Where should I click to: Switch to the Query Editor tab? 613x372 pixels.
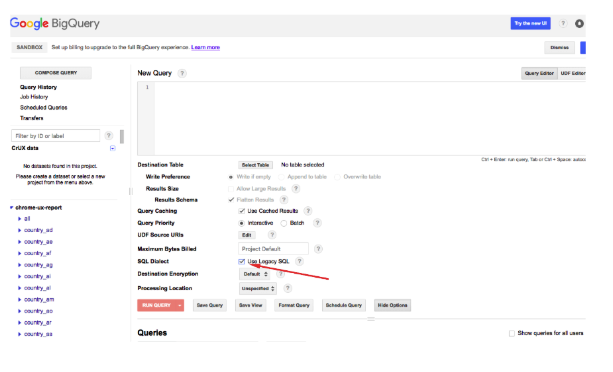[539, 73]
